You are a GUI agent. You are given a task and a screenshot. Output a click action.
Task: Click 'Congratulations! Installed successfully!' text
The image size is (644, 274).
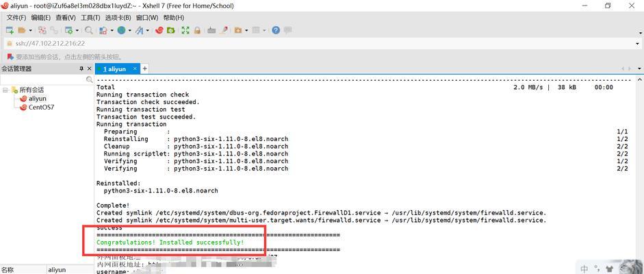[x=170, y=242]
